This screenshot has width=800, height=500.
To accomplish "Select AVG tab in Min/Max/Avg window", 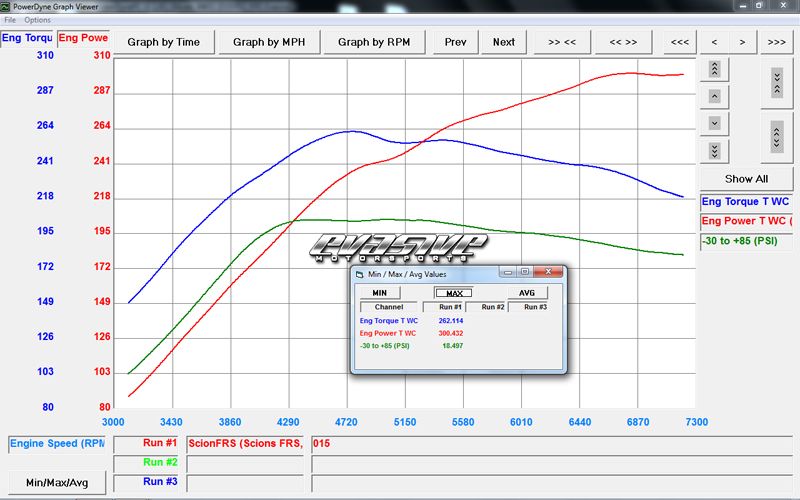I will pyautogui.click(x=527, y=293).
